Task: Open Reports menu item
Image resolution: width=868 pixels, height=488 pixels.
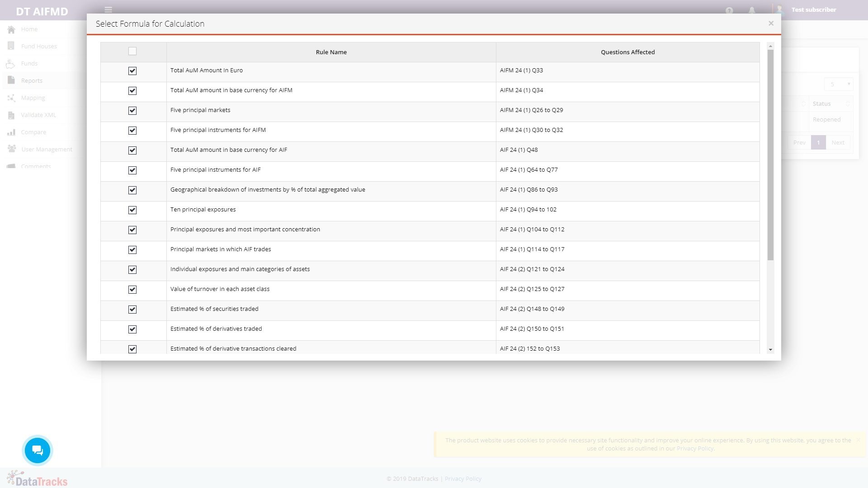Action: pos(32,81)
